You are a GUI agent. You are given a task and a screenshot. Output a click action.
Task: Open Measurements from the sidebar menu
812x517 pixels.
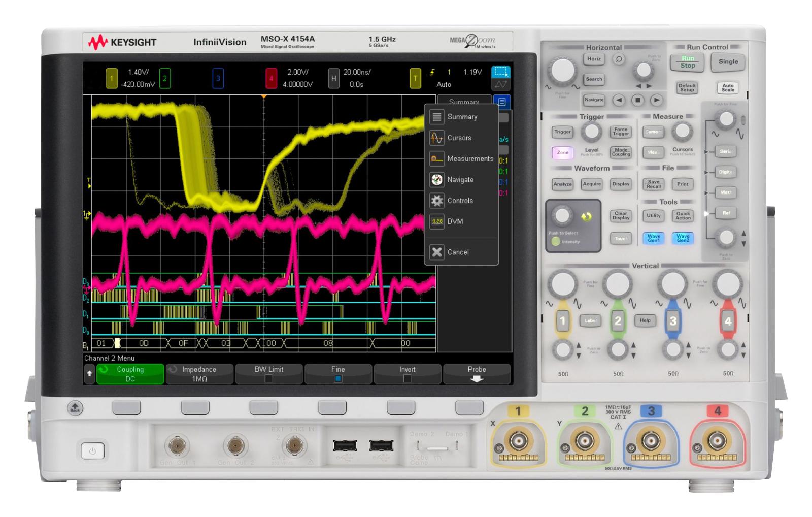click(461, 158)
